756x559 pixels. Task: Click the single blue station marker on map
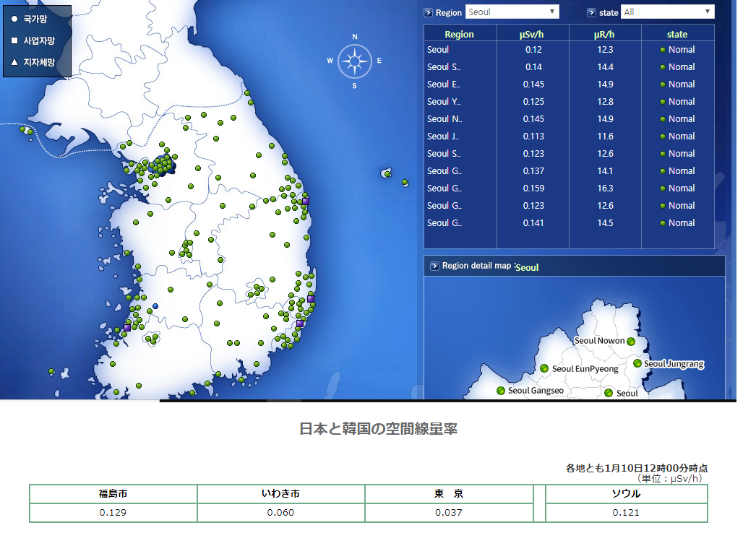click(155, 307)
